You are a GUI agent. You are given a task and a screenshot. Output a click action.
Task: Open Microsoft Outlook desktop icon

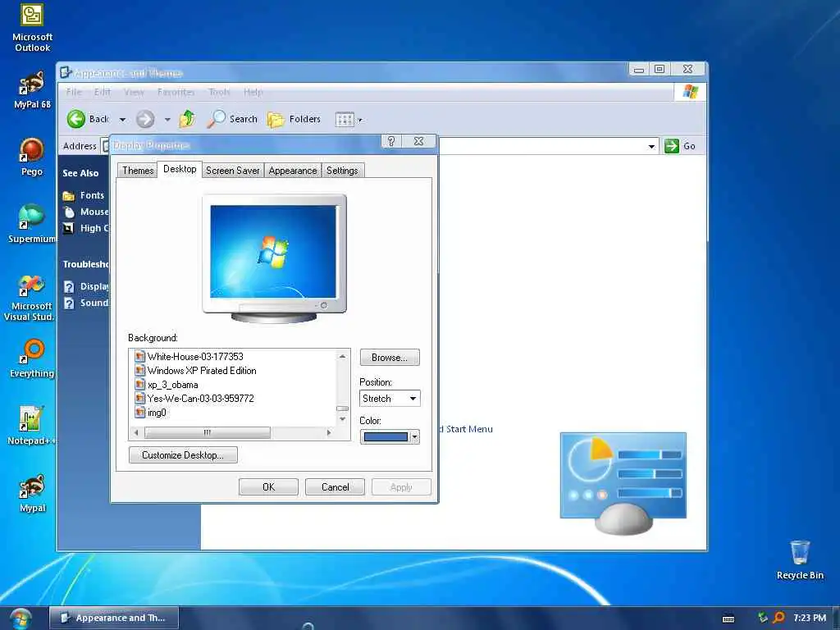[x=32, y=28]
